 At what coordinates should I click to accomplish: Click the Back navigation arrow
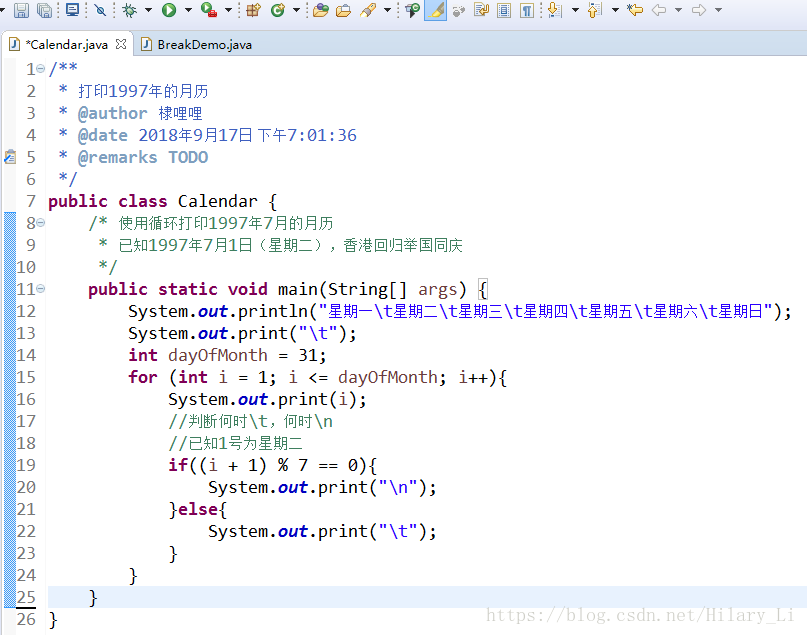coord(659,10)
